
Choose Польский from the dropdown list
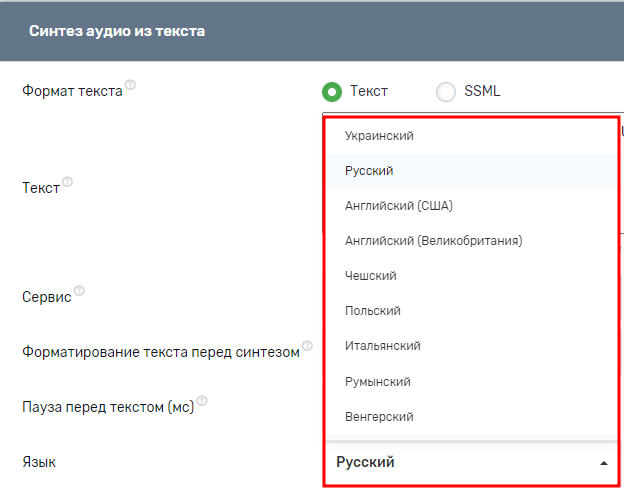tap(373, 311)
